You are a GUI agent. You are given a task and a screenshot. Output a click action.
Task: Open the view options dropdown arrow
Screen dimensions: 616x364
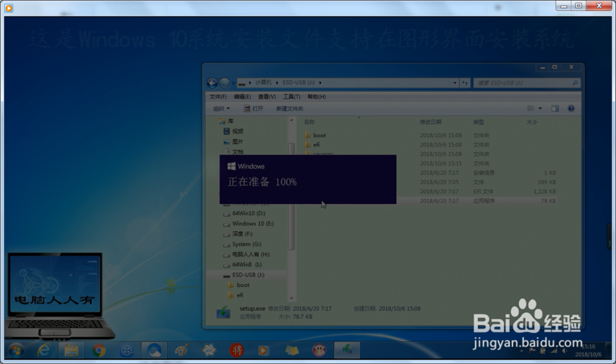coord(540,108)
